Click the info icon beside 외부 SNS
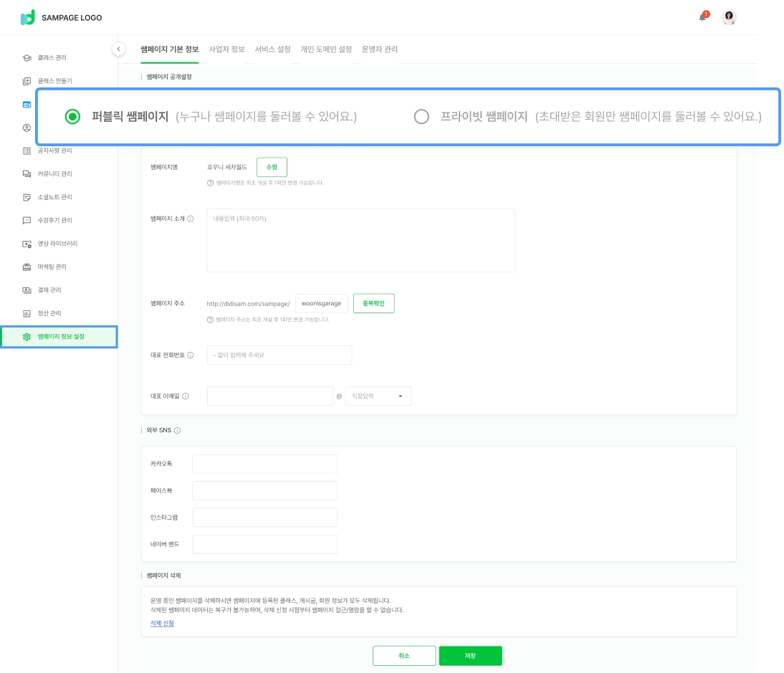This screenshot has width=784, height=673. point(177,431)
